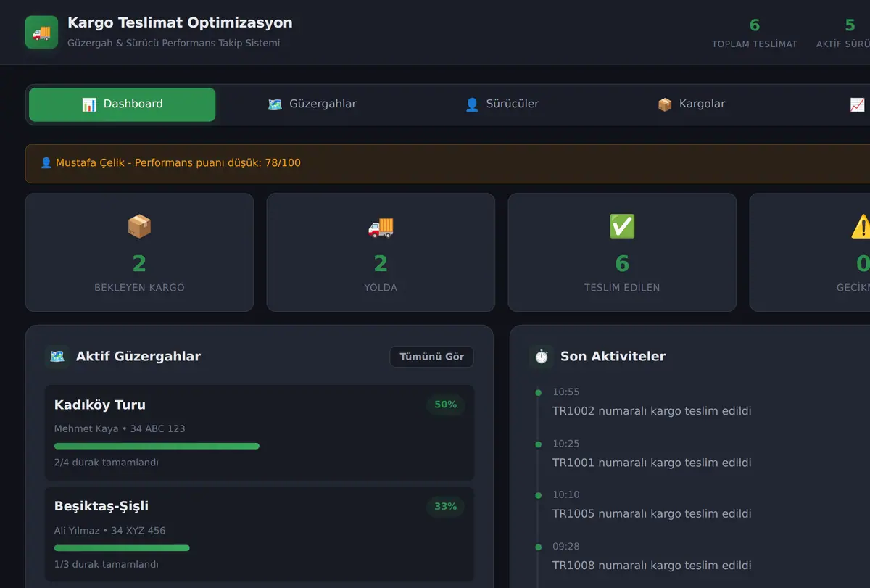Screen dimensions: 870x588
Task: Click the map icon beside Aktif Güzergahlar
Action: [x=57, y=357]
